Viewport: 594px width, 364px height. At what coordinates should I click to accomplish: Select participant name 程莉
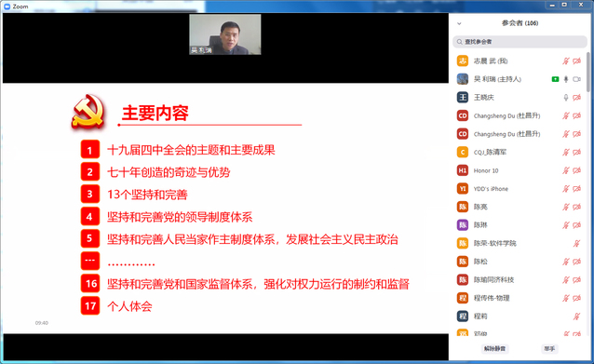click(480, 317)
